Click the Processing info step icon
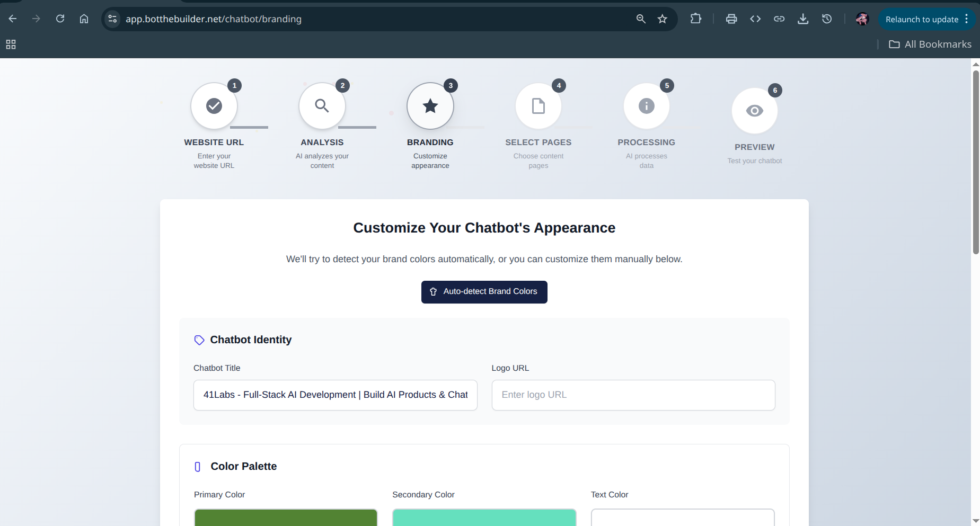The image size is (980, 526). (x=646, y=105)
